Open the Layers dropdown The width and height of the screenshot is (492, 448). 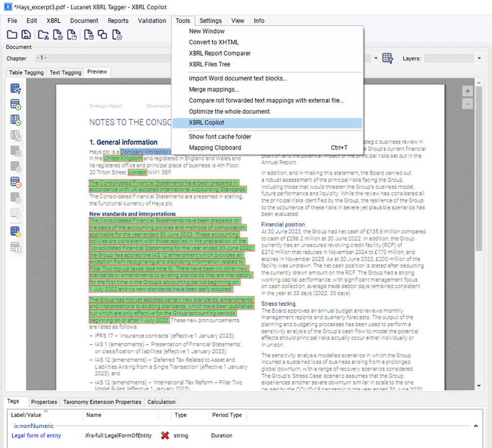(x=478, y=58)
